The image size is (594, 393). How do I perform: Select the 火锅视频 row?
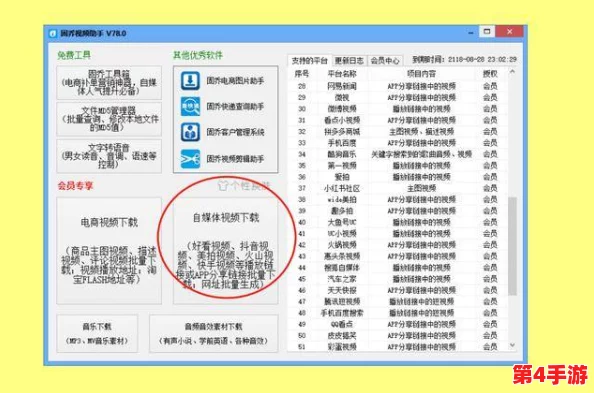click(398, 245)
